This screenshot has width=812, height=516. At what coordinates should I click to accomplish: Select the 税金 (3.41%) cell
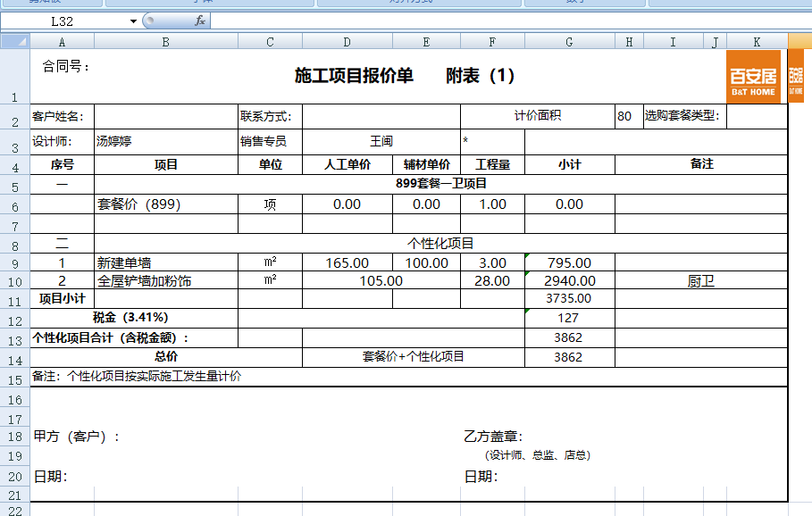tap(134, 318)
